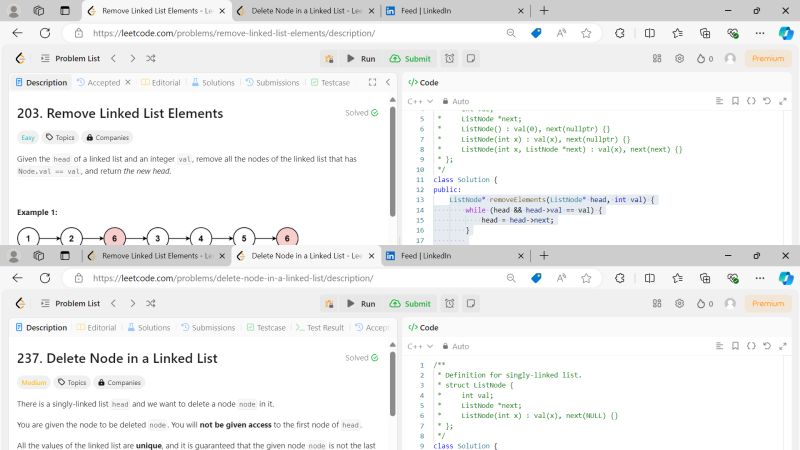Shuffle to random problem in bottom window
The height and width of the screenshot is (450, 800).
pos(151,304)
